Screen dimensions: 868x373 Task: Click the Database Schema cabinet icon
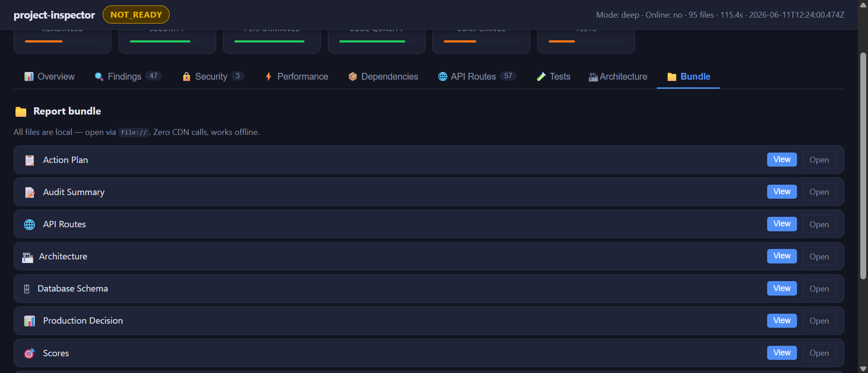tap(27, 289)
